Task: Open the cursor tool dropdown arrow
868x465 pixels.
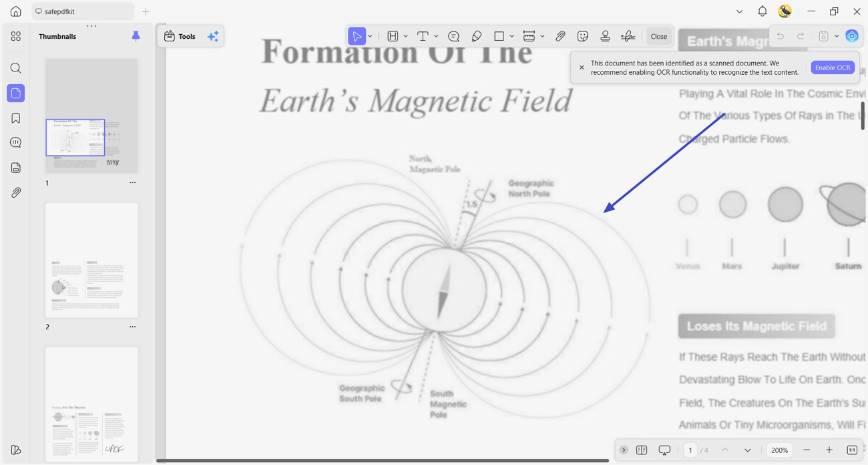Action: click(370, 37)
